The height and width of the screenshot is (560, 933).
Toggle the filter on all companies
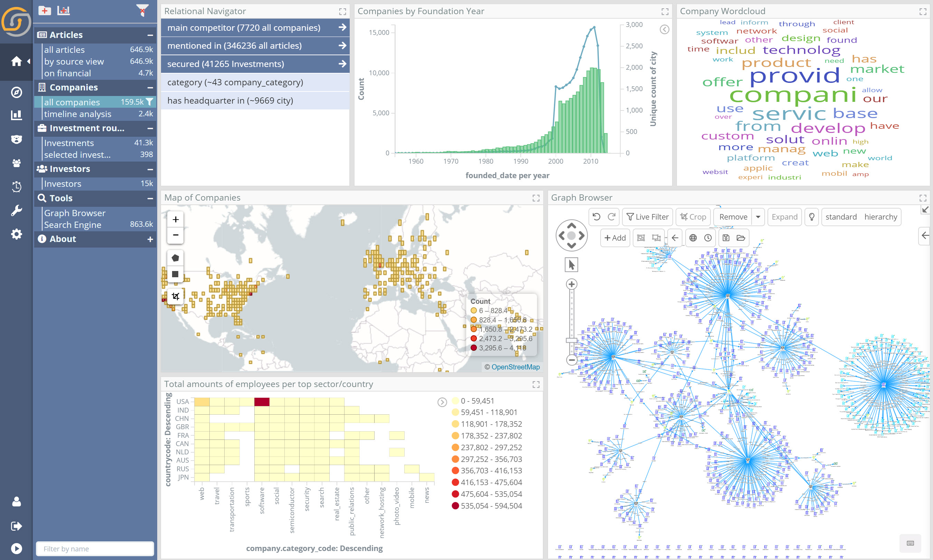coord(150,102)
